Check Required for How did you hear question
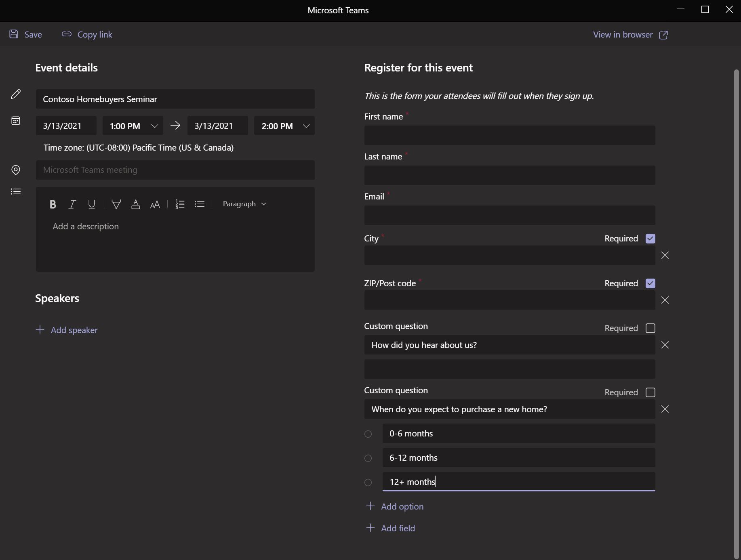Image resolution: width=741 pixels, height=560 pixels. pos(650,328)
